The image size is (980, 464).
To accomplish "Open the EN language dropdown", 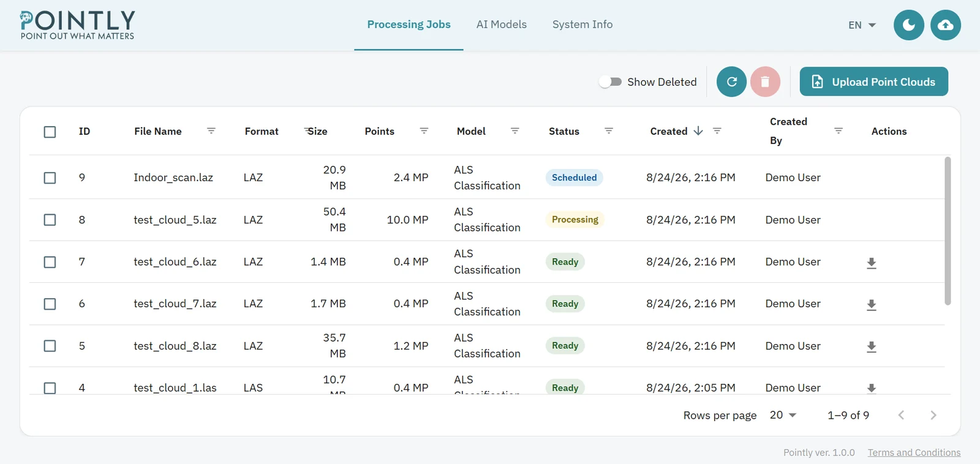I will pos(862,25).
